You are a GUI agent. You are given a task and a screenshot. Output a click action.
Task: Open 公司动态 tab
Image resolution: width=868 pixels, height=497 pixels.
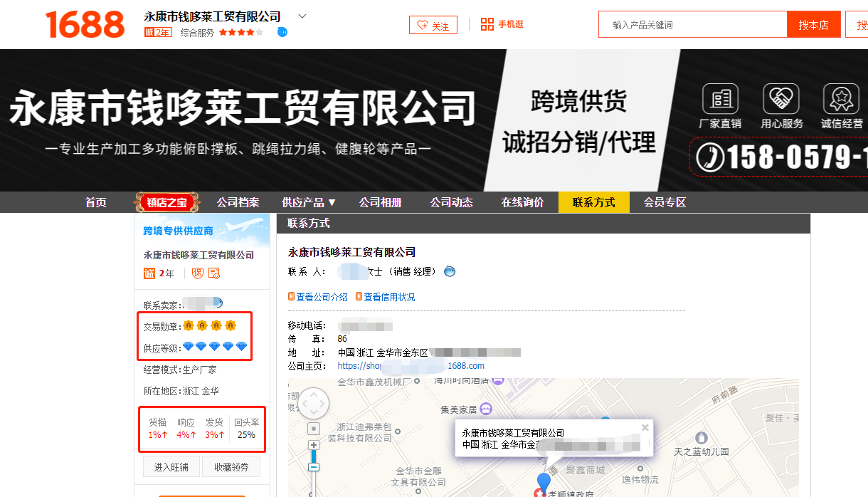[452, 202]
